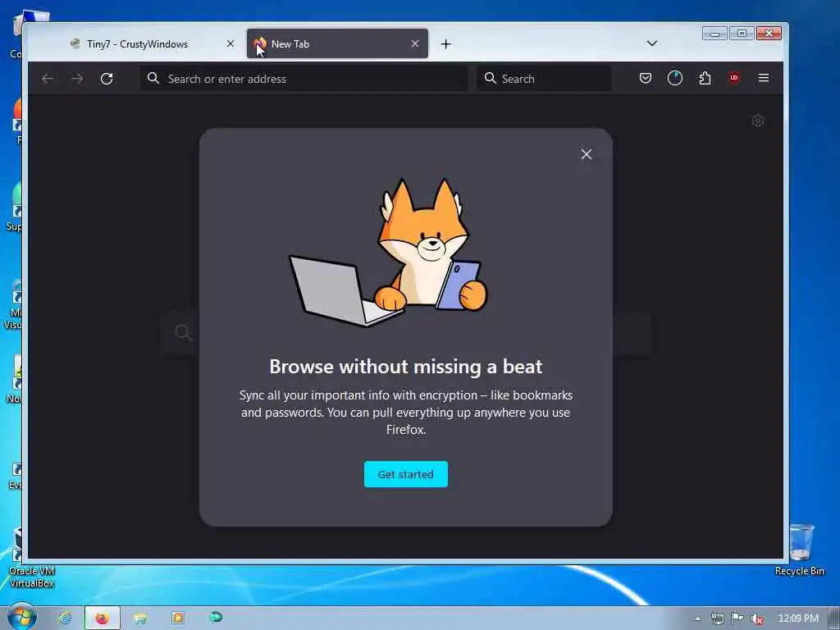The width and height of the screenshot is (840, 630).
Task: Focus the Search or enter address bar
Action: coord(304,79)
